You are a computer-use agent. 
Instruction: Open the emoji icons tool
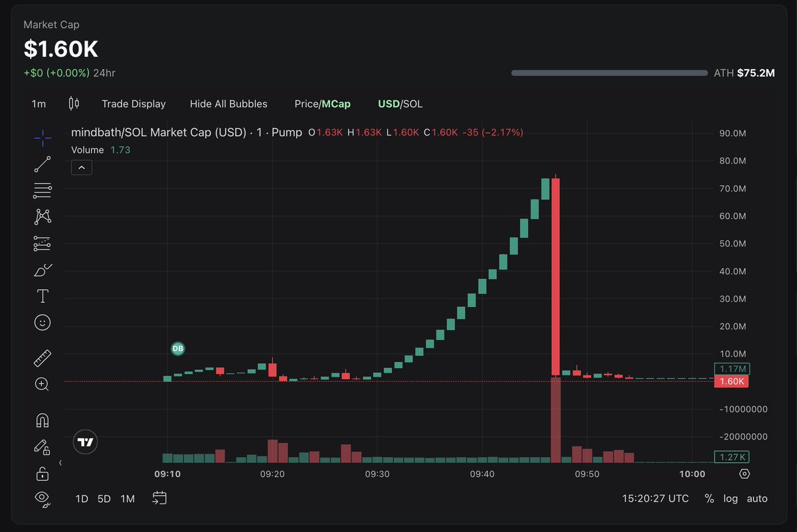43,323
